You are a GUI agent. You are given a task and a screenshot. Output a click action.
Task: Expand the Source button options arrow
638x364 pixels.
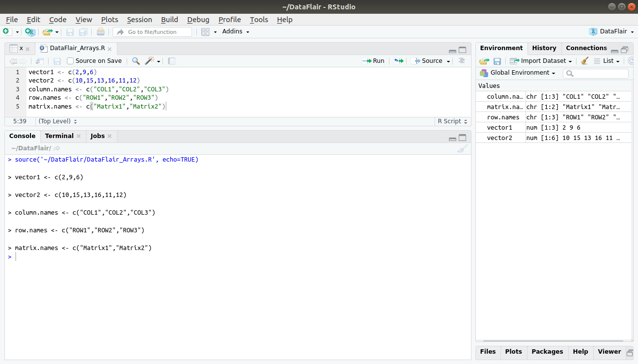448,61
